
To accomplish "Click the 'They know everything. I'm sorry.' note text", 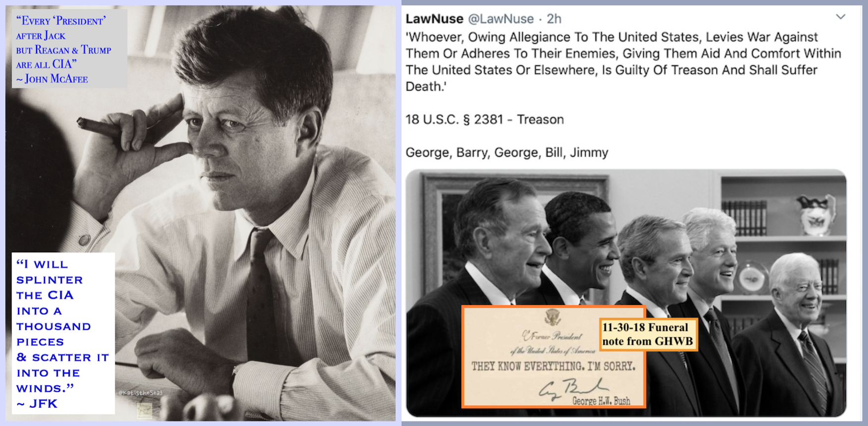I will click(553, 367).
